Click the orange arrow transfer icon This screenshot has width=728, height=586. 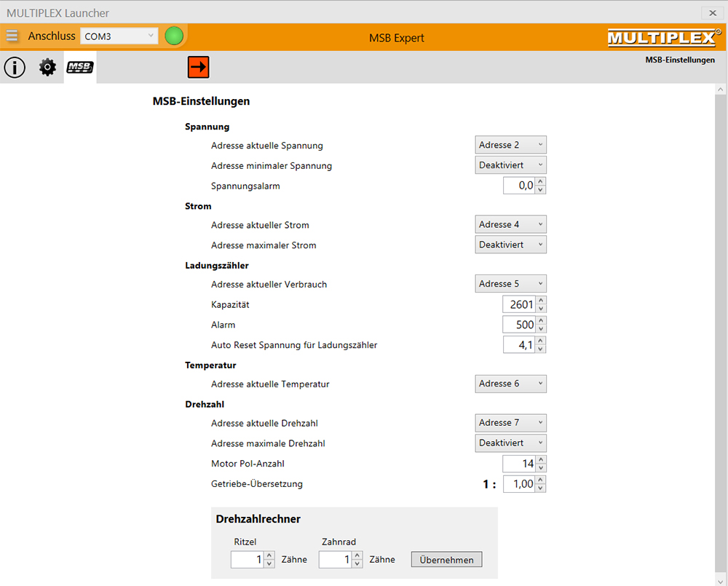click(x=198, y=66)
